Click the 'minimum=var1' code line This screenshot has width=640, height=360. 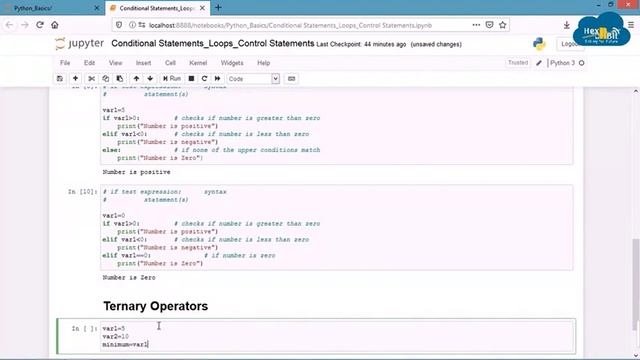click(x=125, y=344)
